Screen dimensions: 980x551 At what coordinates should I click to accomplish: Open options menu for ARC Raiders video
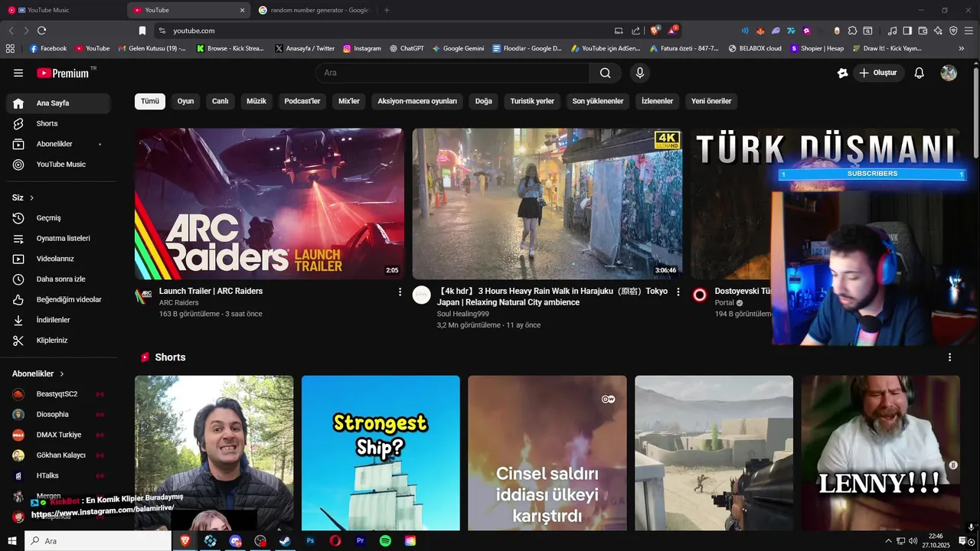pyautogui.click(x=400, y=292)
